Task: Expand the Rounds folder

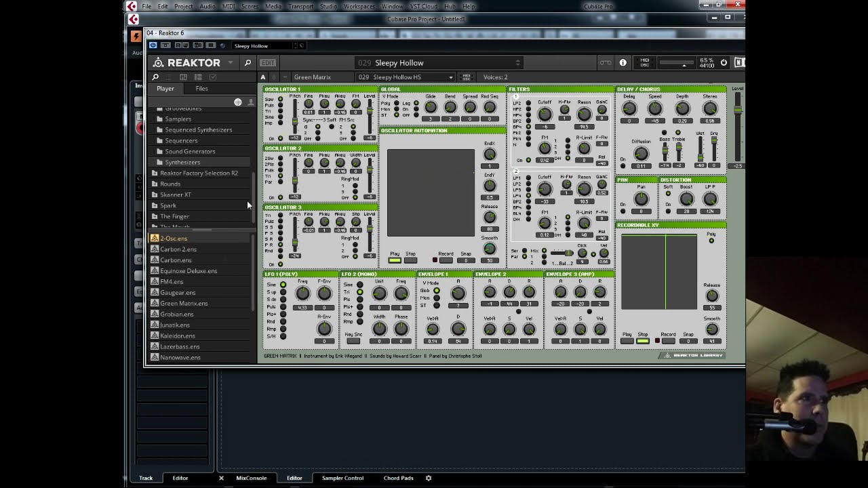Action: pos(170,184)
